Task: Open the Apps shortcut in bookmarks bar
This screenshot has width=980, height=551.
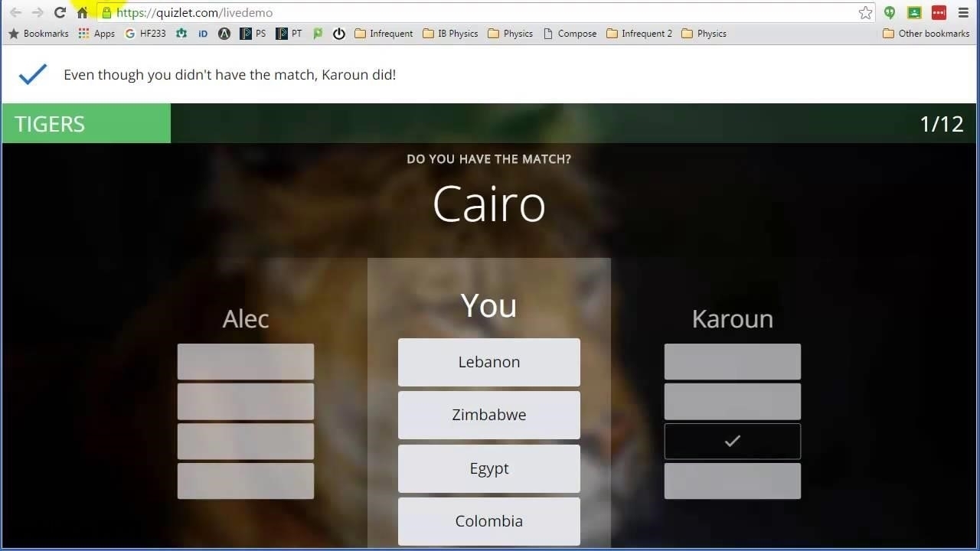Action: 96,34
